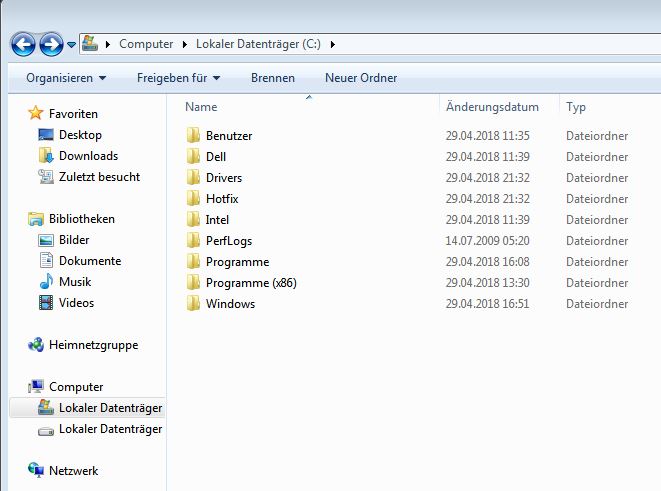The width and height of the screenshot is (661, 491).
Task: Select the highlighted Lokaler Datenträger drive
Action: (x=109, y=408)
